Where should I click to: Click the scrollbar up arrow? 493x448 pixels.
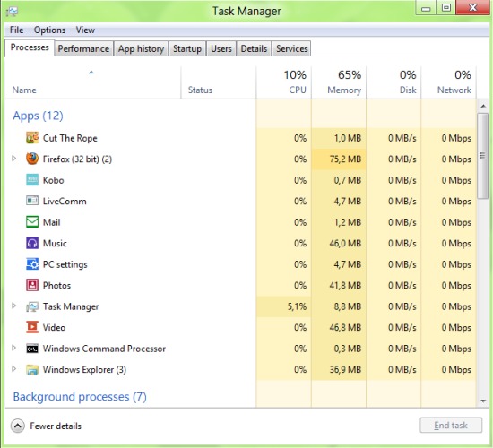(x=483, y=107)
